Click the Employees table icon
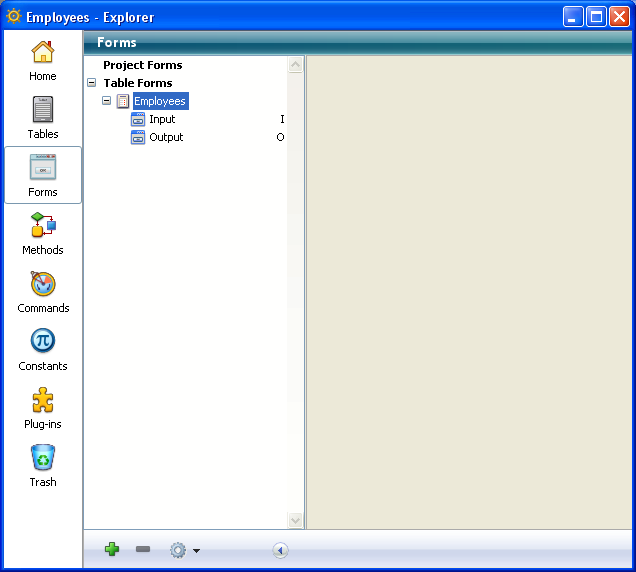 point(123,101)
